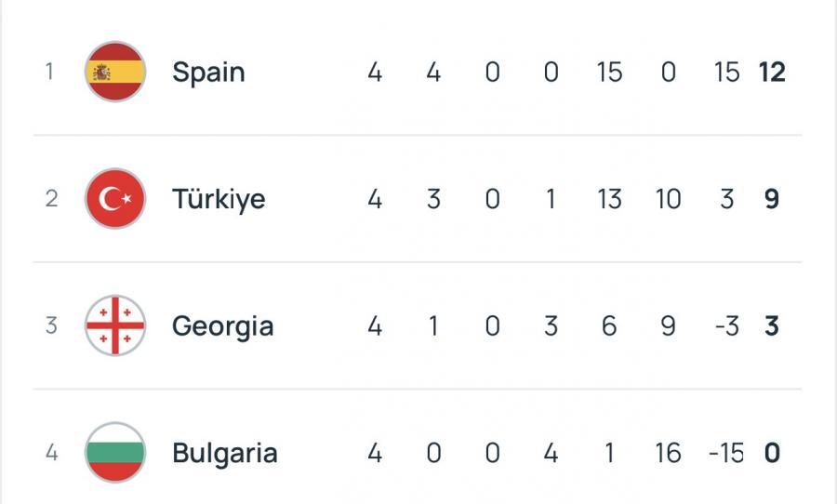The height and width of the screenshot is (504, 837).
Task: Click Türkiye's 13 goals scored value
Action: coord(609,199)
